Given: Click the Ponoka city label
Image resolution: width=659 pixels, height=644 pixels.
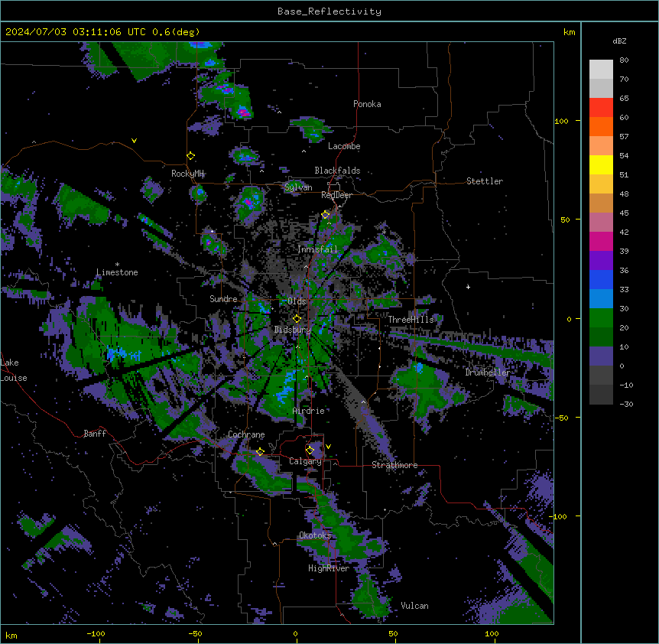Looking at the screenshot, I should [367, 104].
